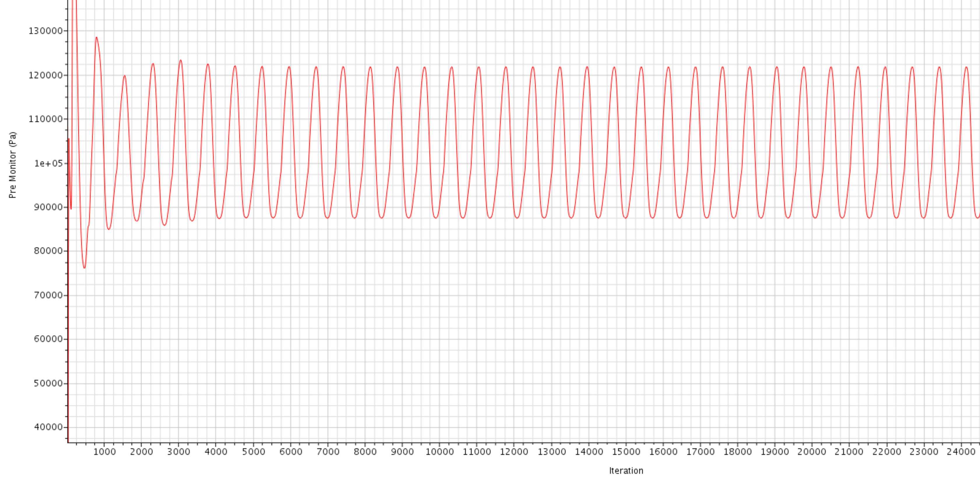This screenshot has height=478, width=980.
Task: Click the x-axis label 9000
Action: [x=402, y=452]
